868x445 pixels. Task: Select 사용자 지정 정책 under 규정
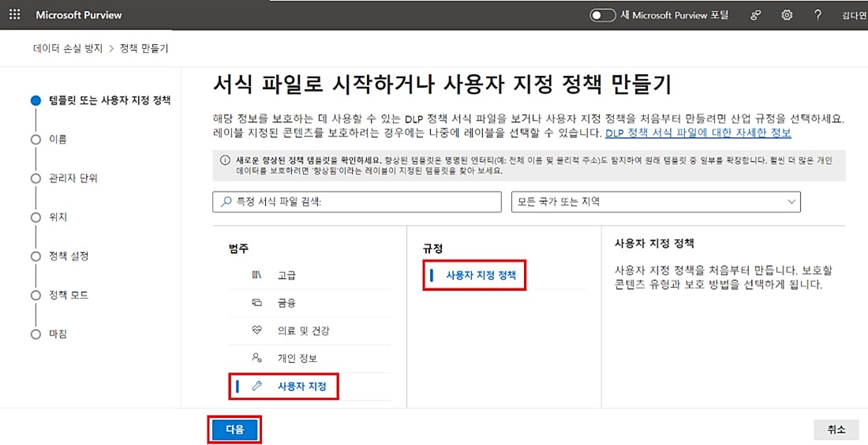click(x=481, y=275)
